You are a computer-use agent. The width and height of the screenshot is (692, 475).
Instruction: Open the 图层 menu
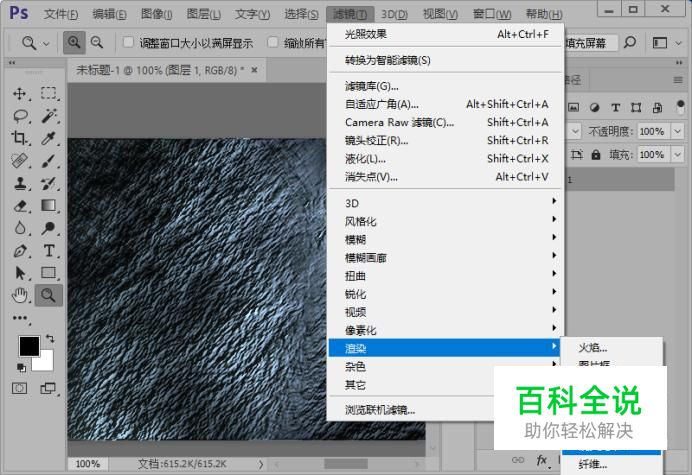tap(203, 15)
